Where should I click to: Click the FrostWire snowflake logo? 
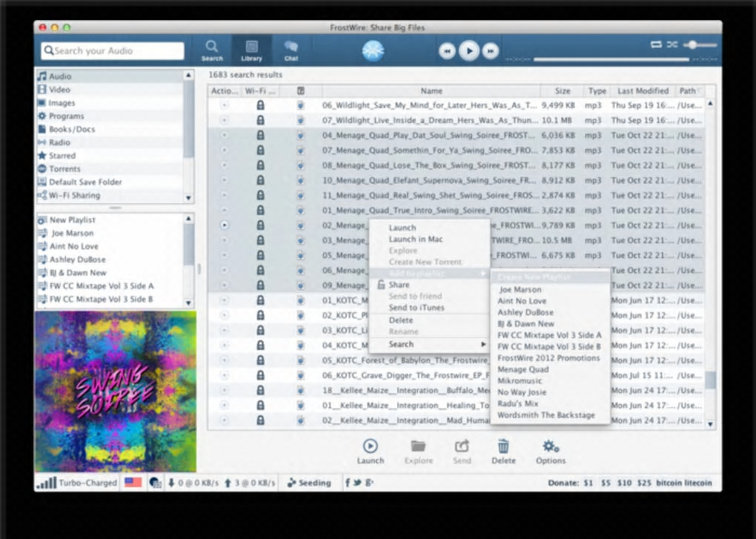pos(373,50)
